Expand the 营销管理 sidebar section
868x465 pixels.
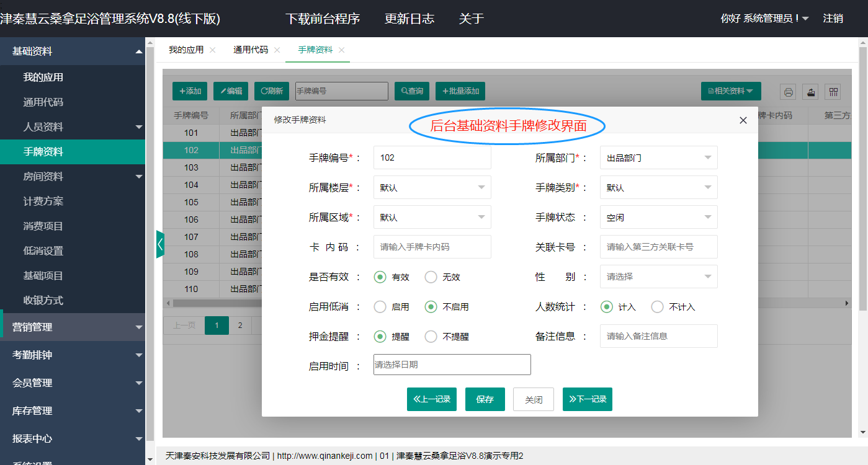73,327
